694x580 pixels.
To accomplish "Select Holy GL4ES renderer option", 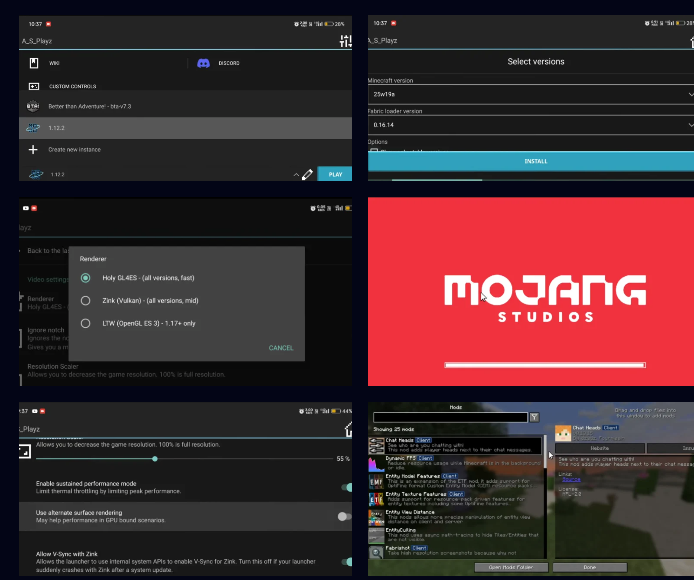I will pyautogui.click(x=86, y=277).
